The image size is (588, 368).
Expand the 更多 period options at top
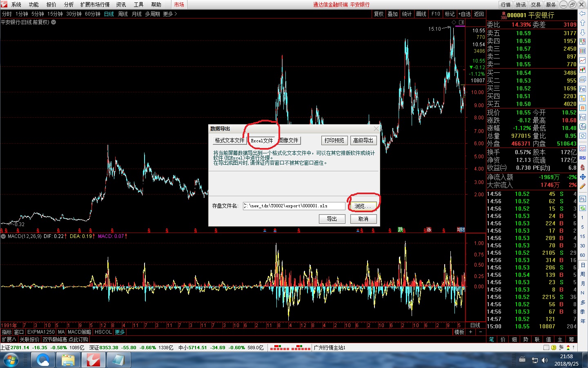170,14
